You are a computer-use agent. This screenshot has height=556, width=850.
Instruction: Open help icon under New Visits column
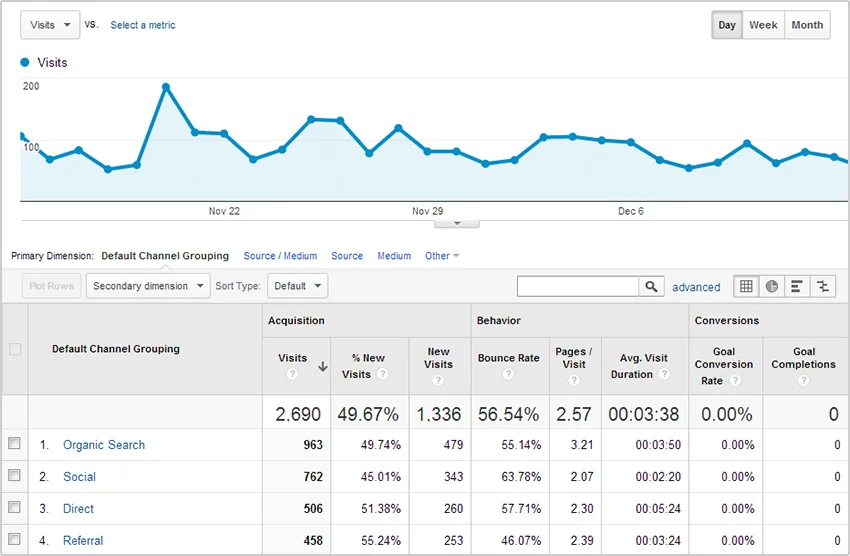pyautogui.click(x=438, y=380)
